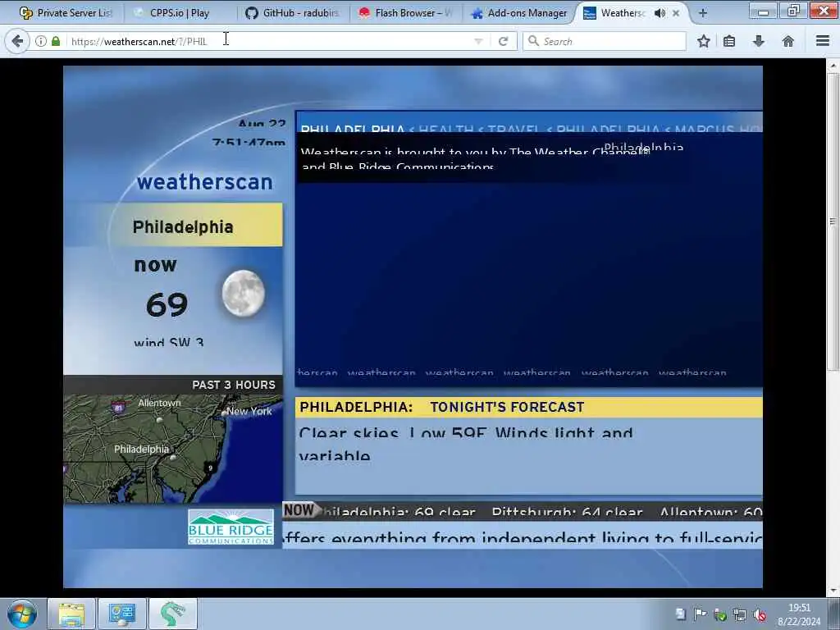Click the PAST 3 HOURS radar header

click(173, 385)
